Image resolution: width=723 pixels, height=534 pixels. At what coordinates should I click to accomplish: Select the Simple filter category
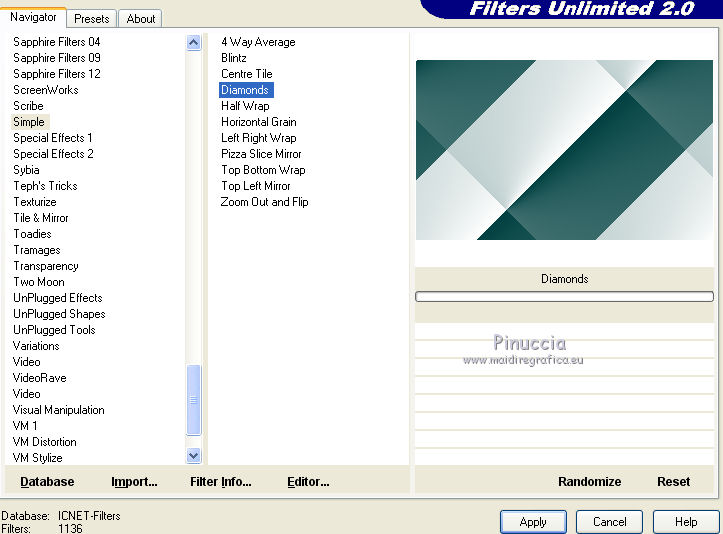click(29, 122)
